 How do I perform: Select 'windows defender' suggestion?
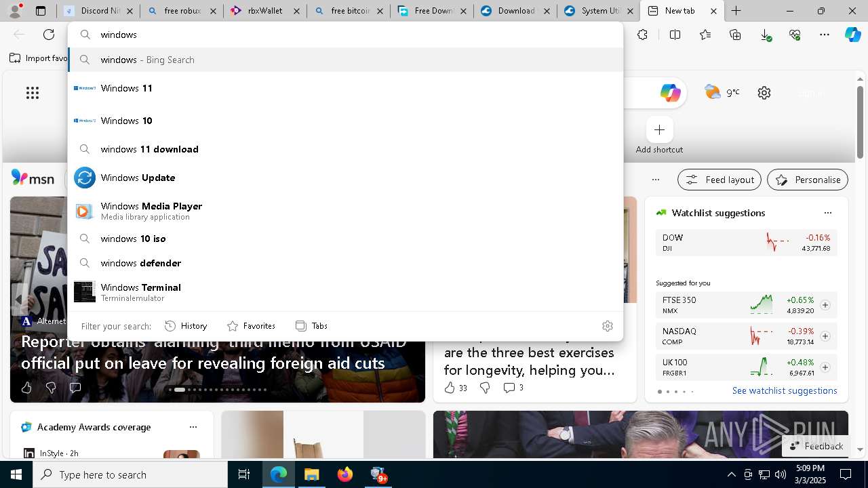pos(346,263)
